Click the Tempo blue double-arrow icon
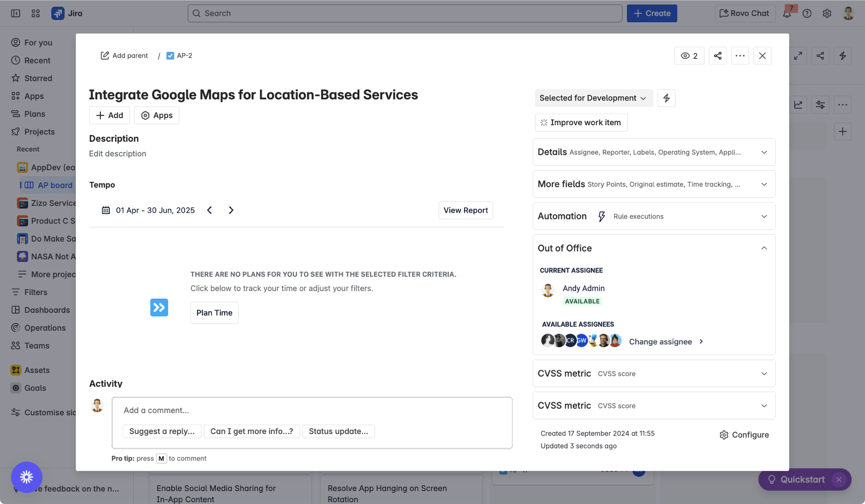Image resolution: width=865 pixels, height=504 pixels. pos(159,308)
